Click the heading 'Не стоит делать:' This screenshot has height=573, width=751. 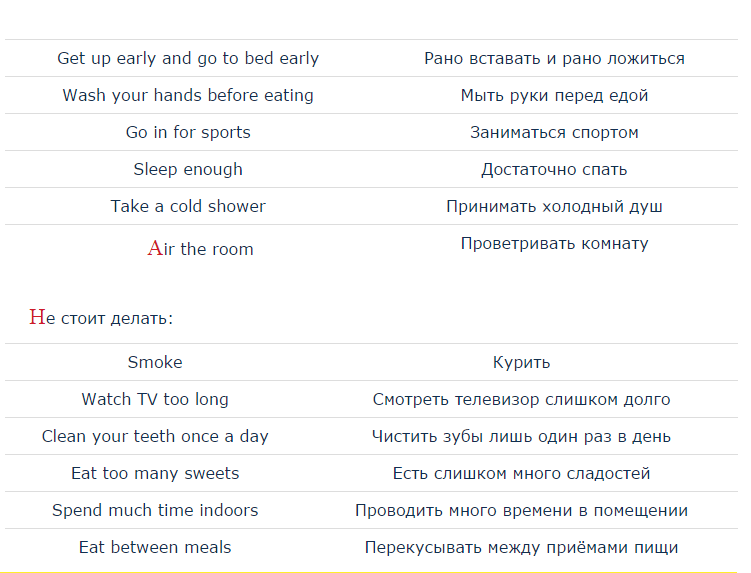tap(101, 318)
